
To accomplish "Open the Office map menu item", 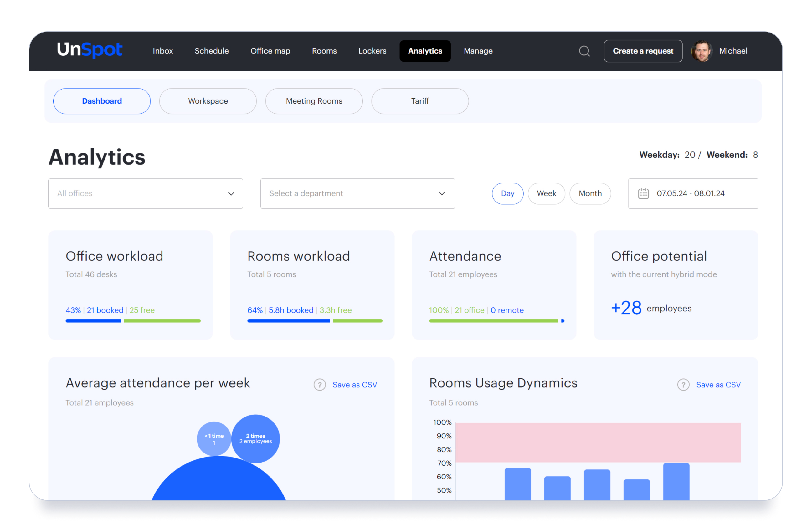I will point(270,51).
